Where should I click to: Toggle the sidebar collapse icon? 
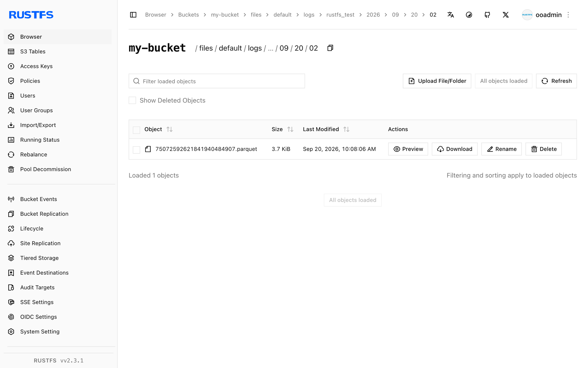click(x=133, y=15)
